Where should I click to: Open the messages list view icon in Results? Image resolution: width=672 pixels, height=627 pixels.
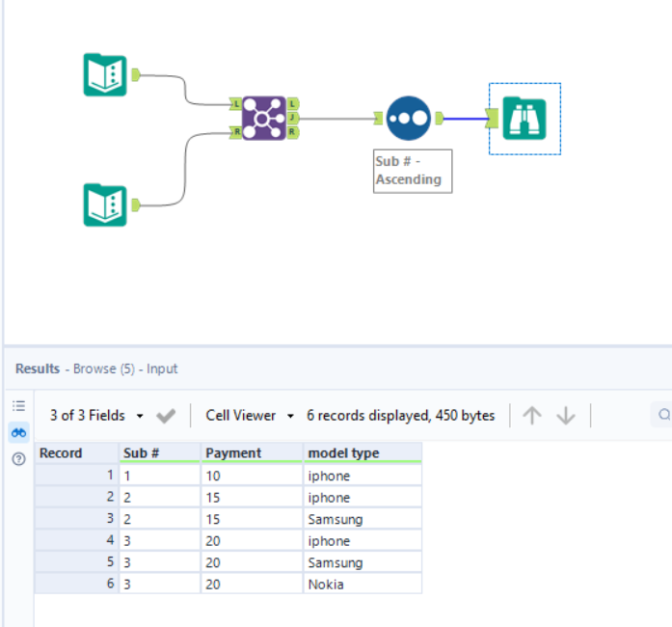click(x=19, y=406)
